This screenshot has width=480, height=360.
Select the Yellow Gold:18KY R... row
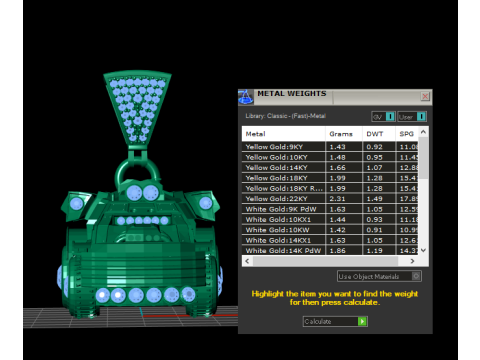point(330,188)
